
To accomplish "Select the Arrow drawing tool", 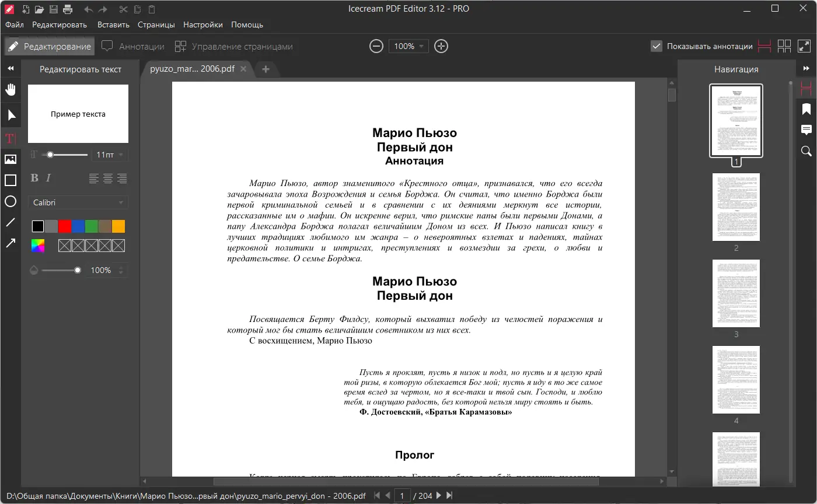I will click(x=11, y=243).
